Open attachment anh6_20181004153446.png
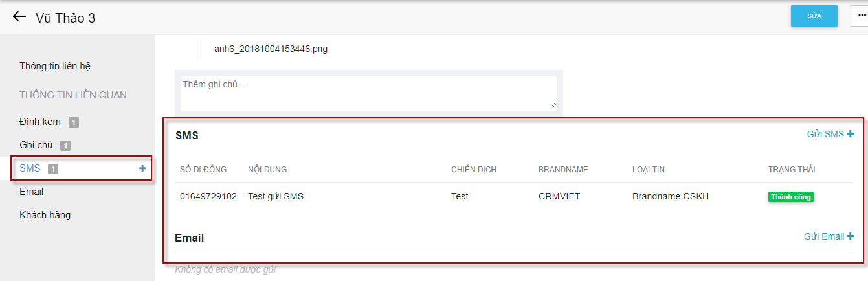Screen dimensions: 868x281 pos(271,49)
